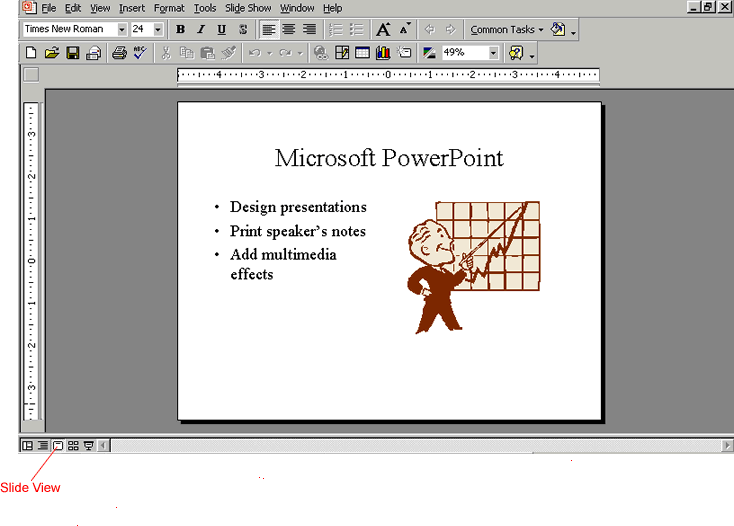Click the Common Tasks button
The height and width of the screenshot is (526, 734).
[507, 30]
